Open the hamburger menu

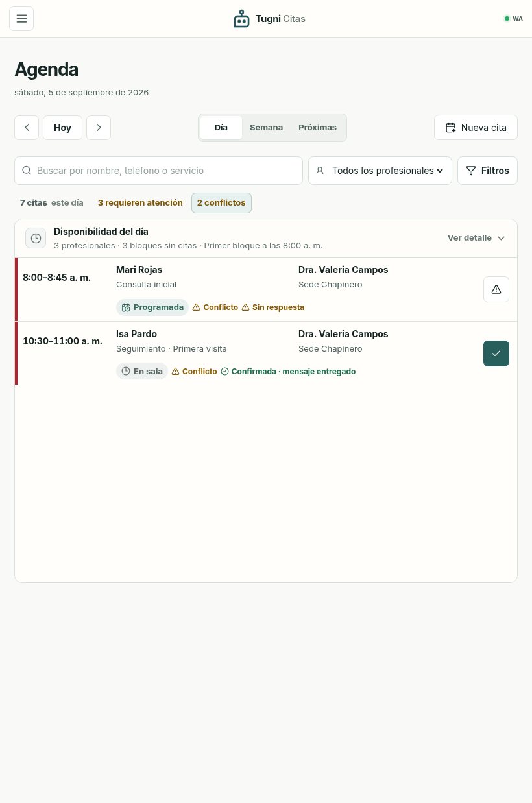coord(21,19)
